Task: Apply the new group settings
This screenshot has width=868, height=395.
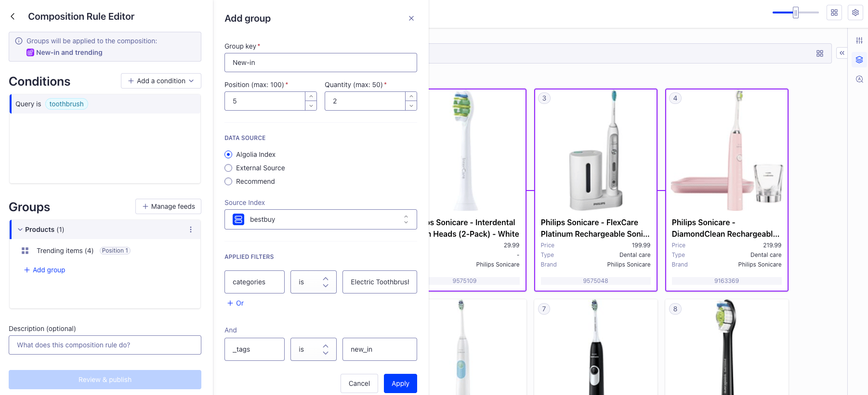Action: pyautogui.click(x=400, y=383)
